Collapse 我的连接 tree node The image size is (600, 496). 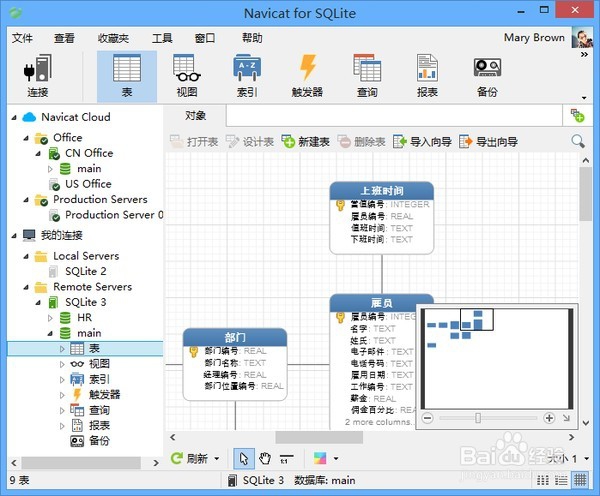[14, 236]
